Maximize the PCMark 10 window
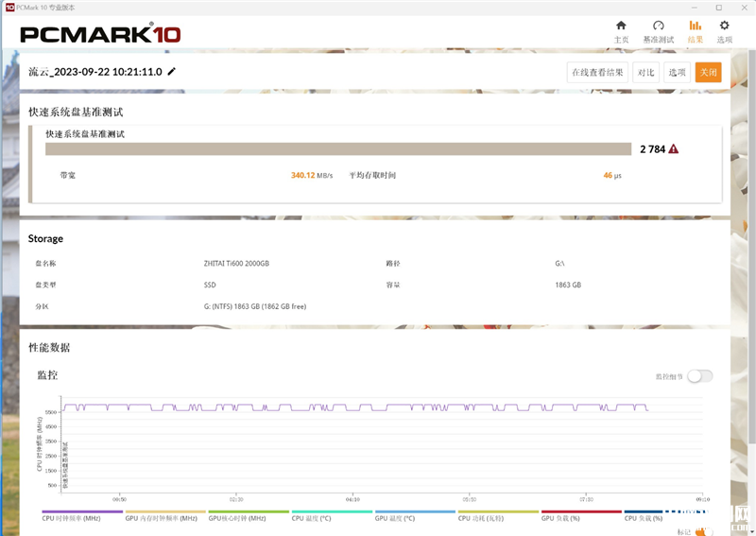Viewport: 756px width, 536px height. click(719, 8)
